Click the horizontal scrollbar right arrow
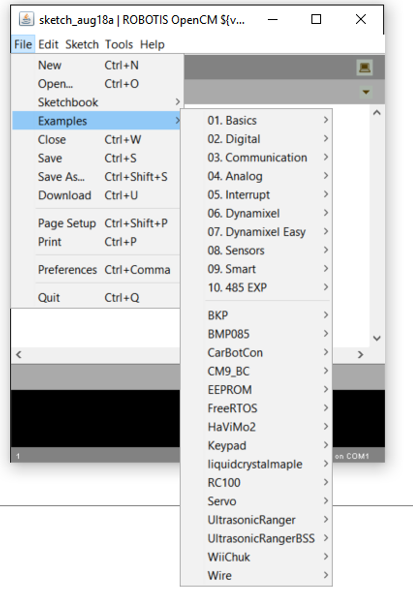This screenshot has height=595, width=413. [x=360, y=354]
